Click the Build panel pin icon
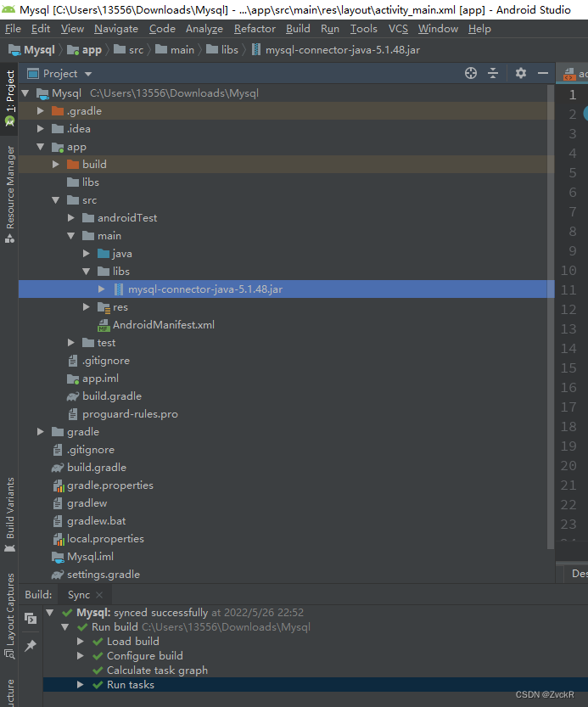The image size is (588, 707). click(31, 646)
